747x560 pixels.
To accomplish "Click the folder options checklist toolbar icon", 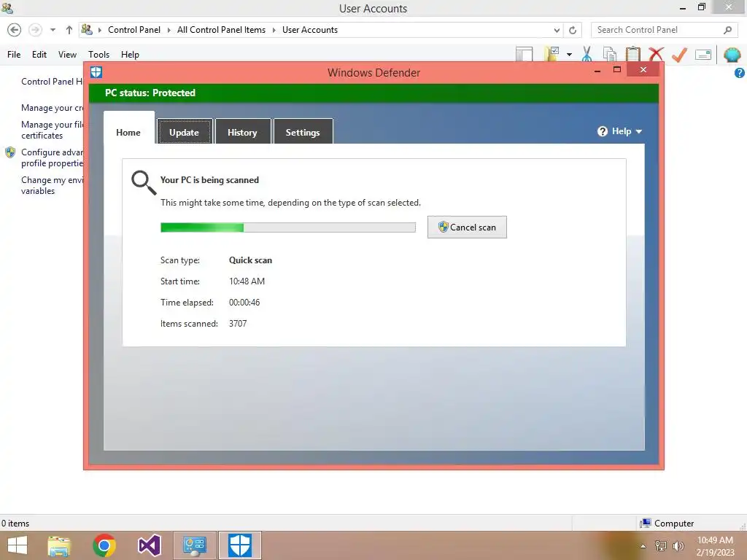I will click(552, 54).
